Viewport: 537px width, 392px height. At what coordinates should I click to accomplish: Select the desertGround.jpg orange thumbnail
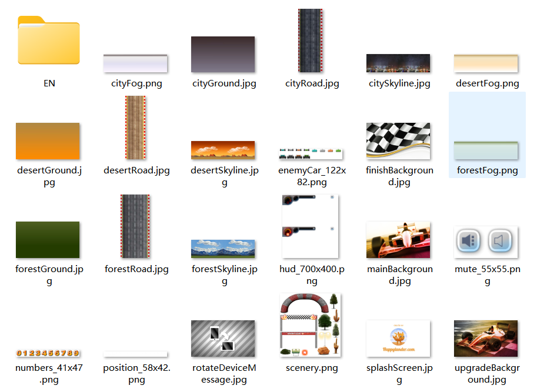(48, 141)
